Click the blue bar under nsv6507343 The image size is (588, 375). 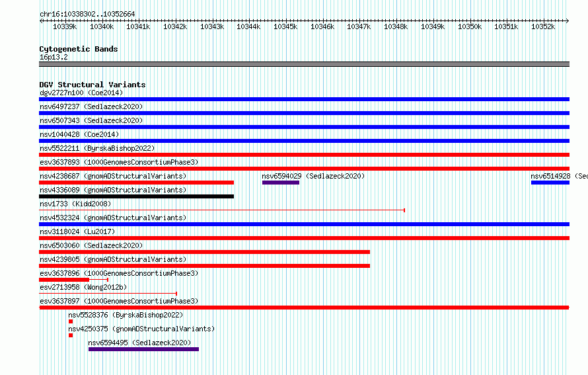304,127
